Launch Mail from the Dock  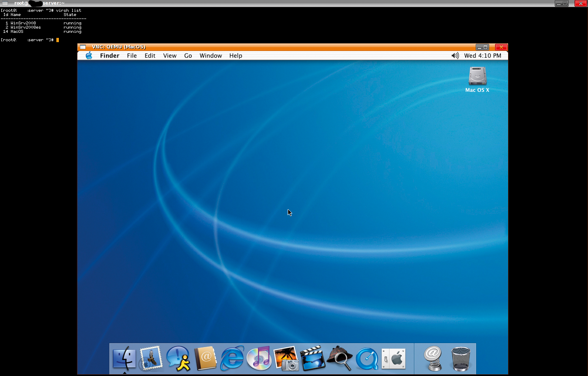tap(151, 359)
